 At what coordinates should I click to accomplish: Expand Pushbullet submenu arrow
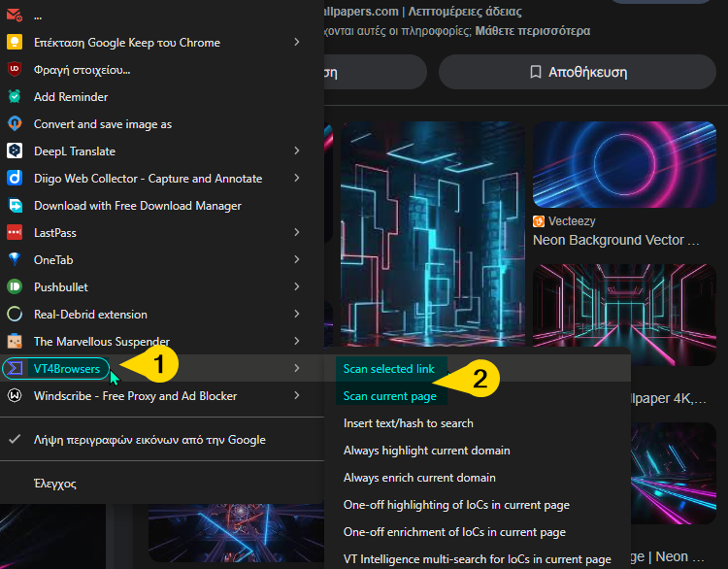pyautogui.click(x=297, y=286)
